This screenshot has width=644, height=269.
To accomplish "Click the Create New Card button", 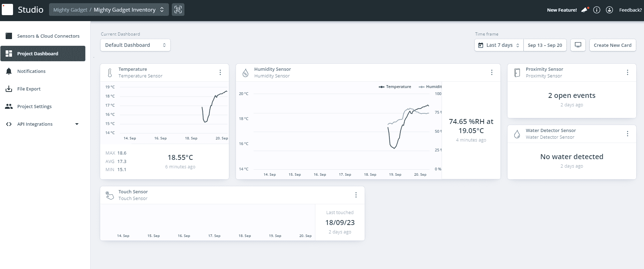I will click(x=612, y=45).
